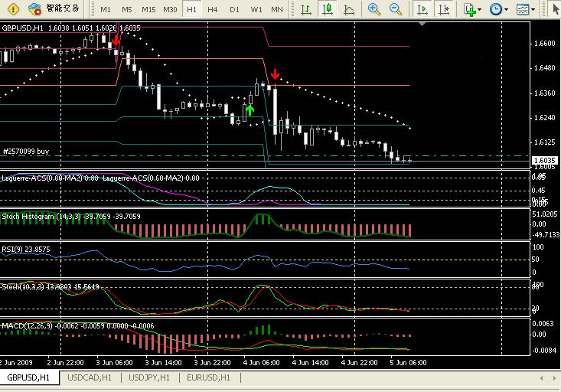Click the 3 Jun 14:00 time label
This screenshot has width=561, height=392.
pyautogui.click(x=163, y=363)
